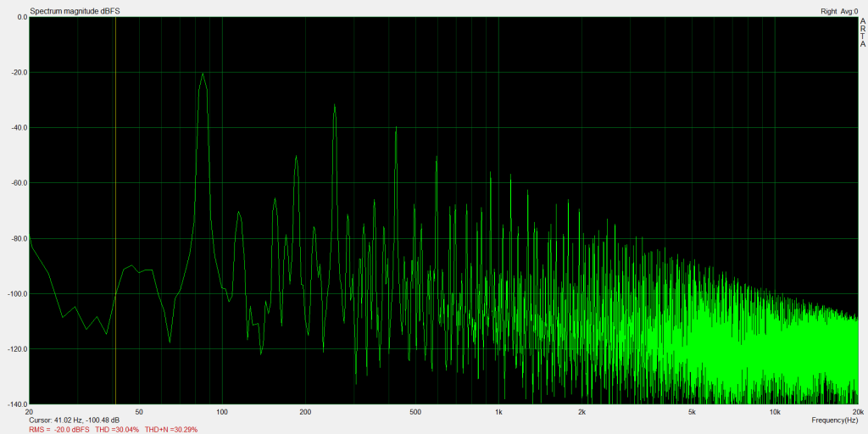868x434 pixels.
Task: Click the '100' frequency axis label
Action: click(x=222, y=413)
